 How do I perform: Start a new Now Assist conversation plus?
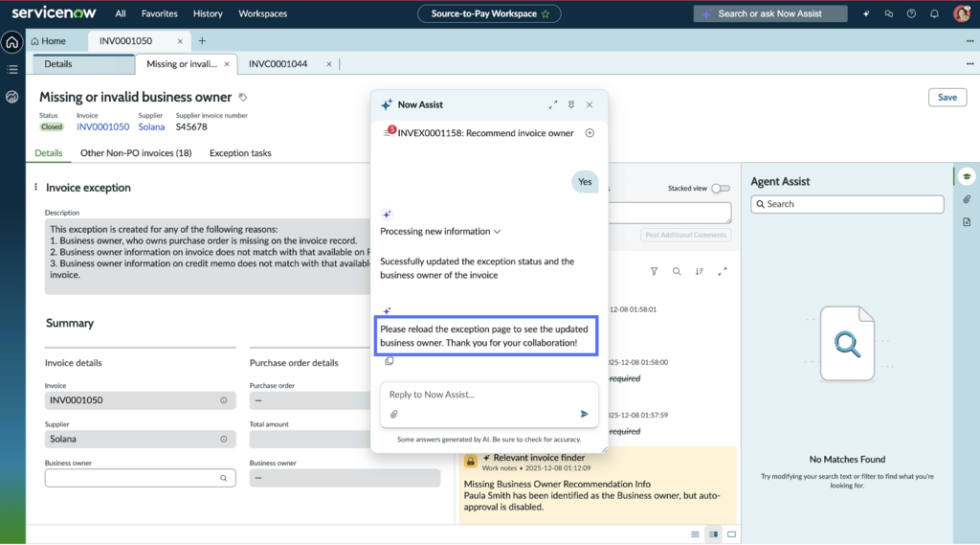(590, 132)
